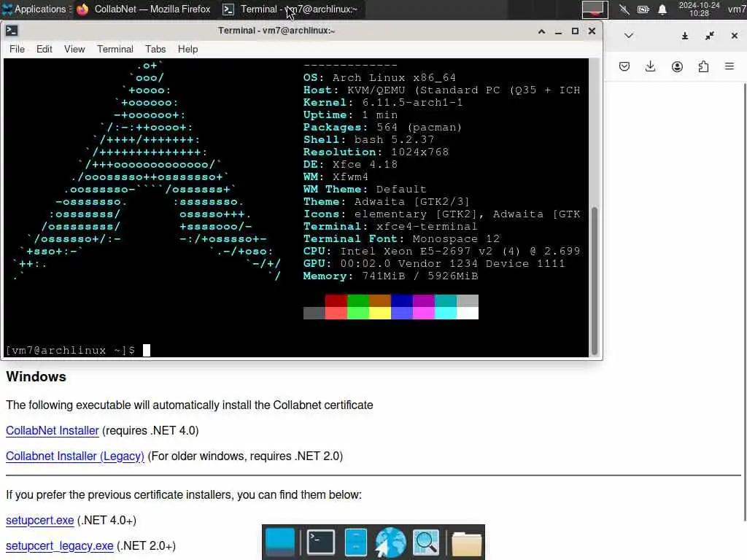
Task: Open the notifications bell in the panel
Action: tap(662, 9)
